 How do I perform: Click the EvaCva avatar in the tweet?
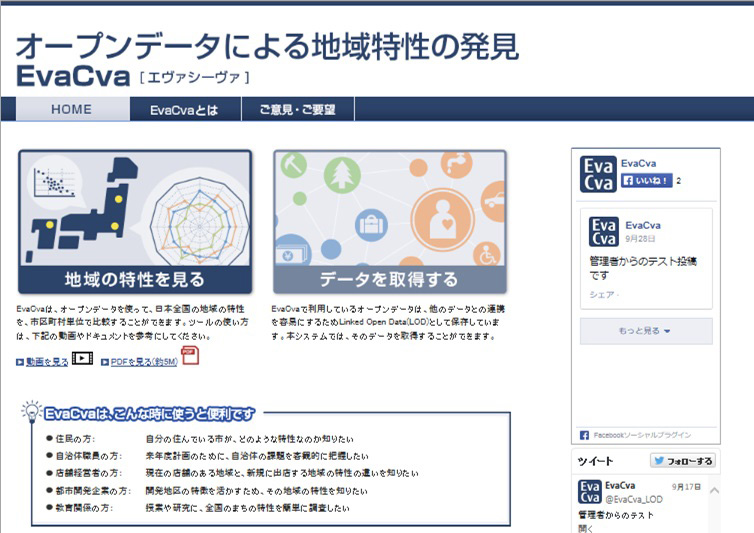coord(590,492)
